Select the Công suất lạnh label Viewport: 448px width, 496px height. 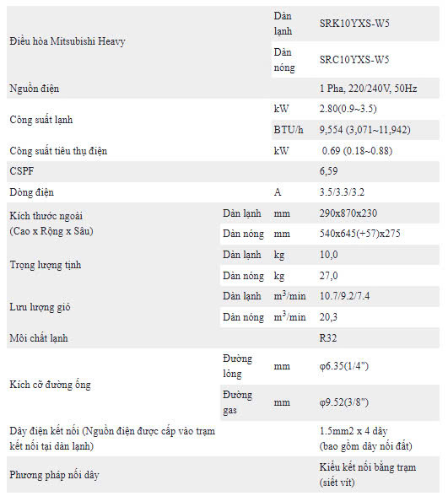click(41, 120)
